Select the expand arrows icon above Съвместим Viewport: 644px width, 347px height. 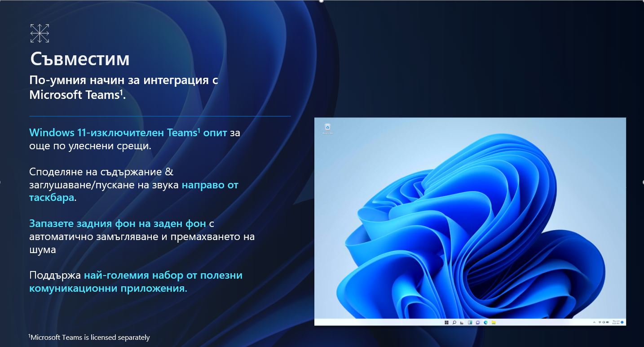pos(40,33)
